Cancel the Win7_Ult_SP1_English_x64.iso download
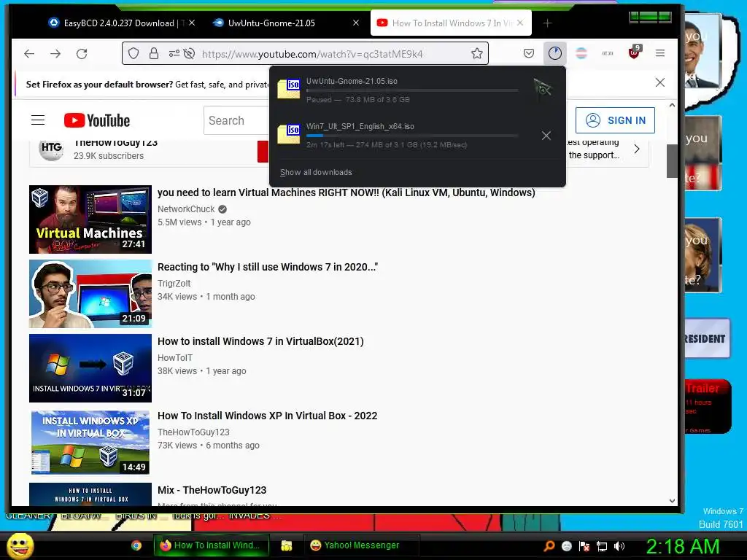The width and height of the screenshot is (747, 560). [x=546, y=136]
